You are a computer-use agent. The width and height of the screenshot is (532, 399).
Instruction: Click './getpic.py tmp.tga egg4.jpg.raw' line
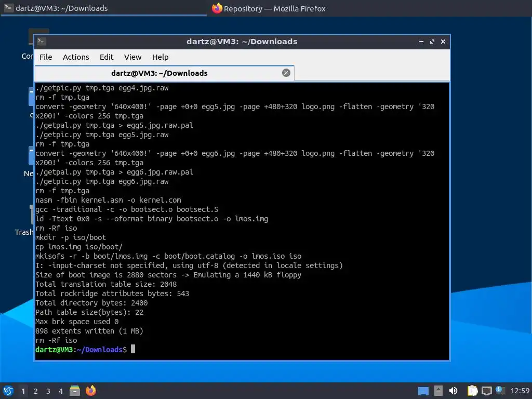102,88
